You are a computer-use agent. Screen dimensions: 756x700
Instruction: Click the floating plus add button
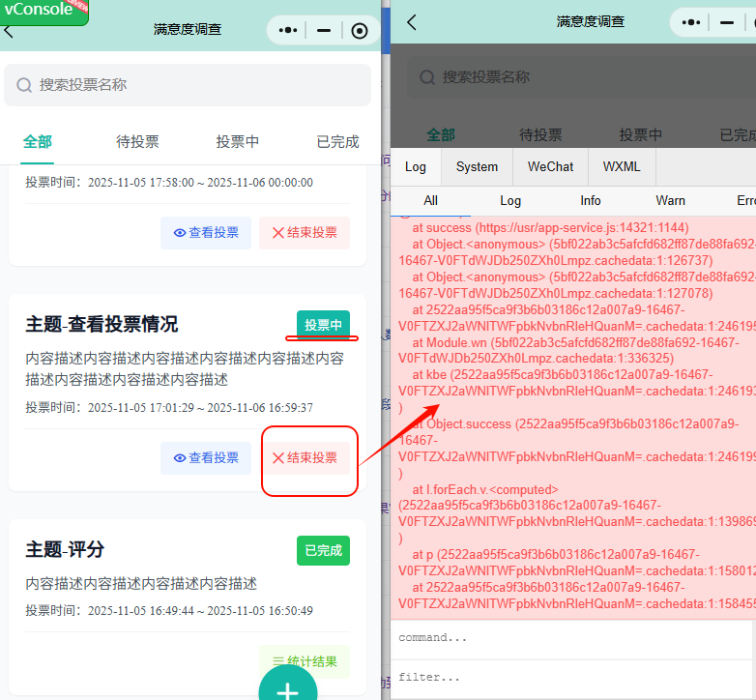point(287,688)
